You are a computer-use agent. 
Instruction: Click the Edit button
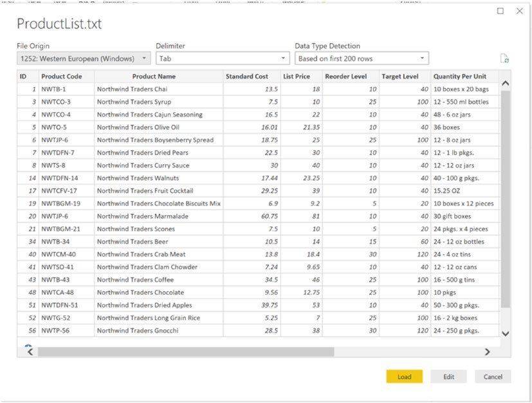tap(448, 377)
